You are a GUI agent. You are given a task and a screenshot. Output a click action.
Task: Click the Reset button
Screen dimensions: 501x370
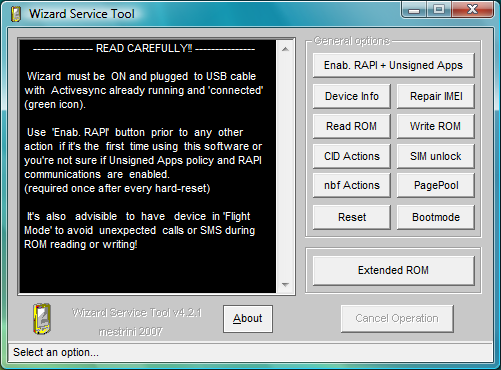click(352, 217)
